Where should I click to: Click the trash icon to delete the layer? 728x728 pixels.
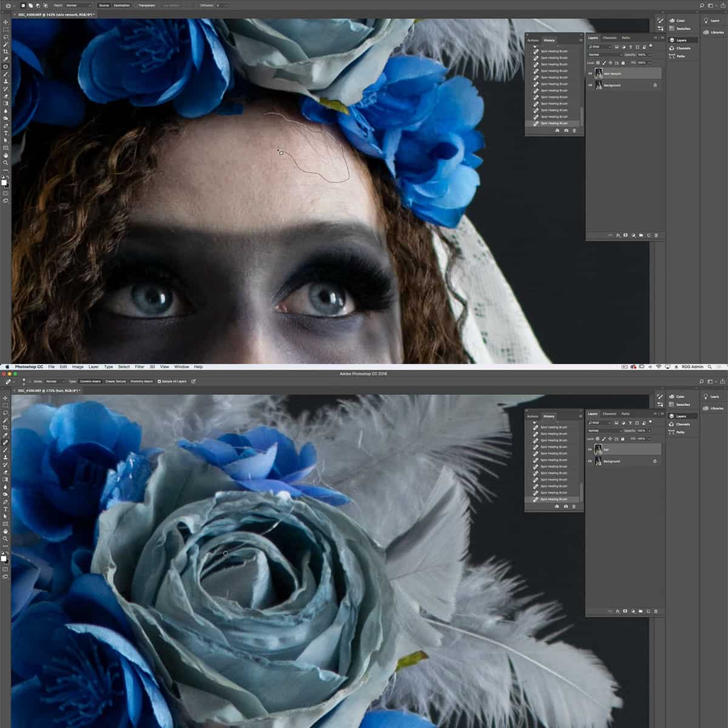(x=657, y=235)
